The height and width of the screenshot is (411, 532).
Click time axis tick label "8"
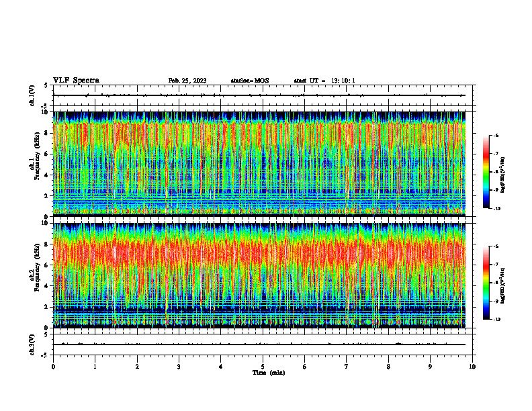pos(388,367)
